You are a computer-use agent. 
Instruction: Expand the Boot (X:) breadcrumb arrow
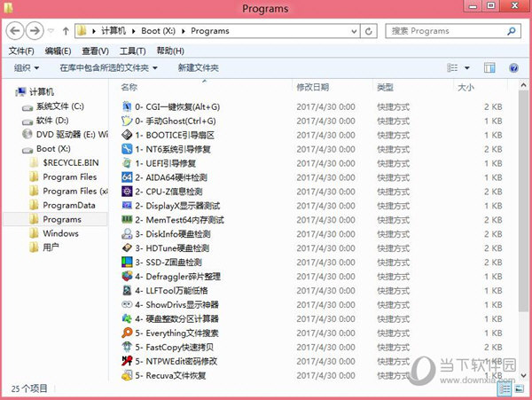tap(184, 31)
